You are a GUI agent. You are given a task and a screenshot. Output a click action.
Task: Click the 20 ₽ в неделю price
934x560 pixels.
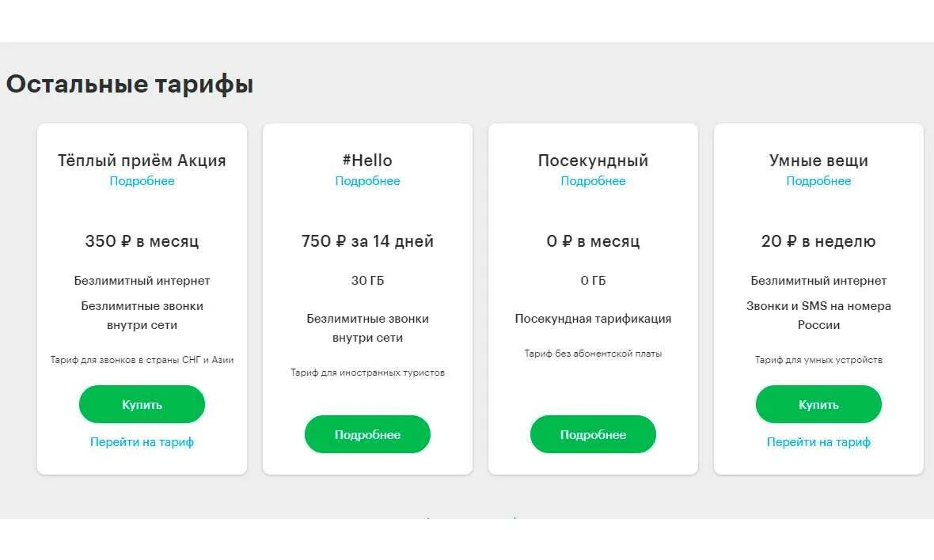point(818,241)
